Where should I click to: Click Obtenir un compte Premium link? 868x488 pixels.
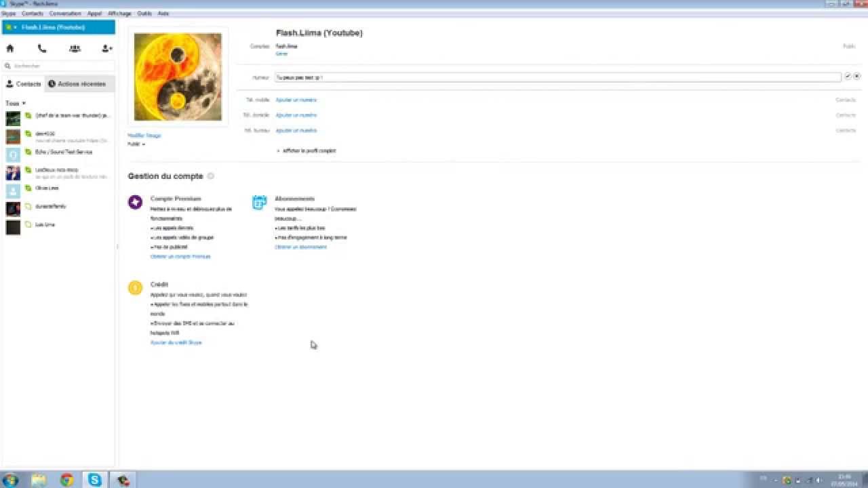click(180, 256)
